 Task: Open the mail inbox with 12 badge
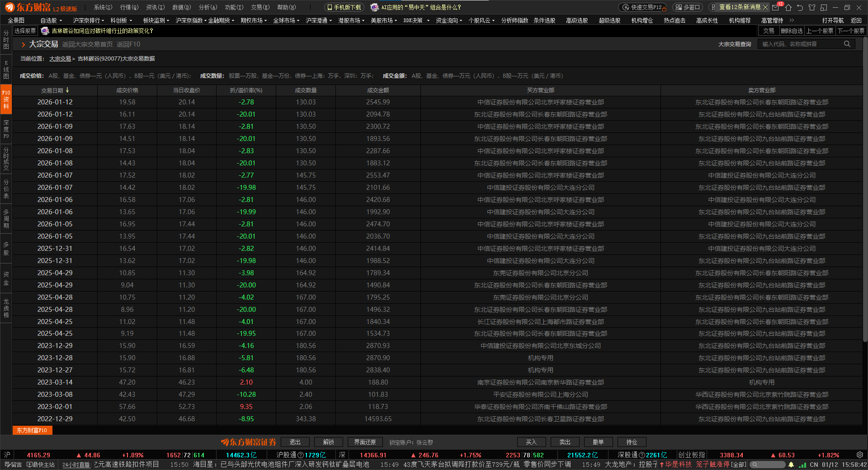pos(776,7)
